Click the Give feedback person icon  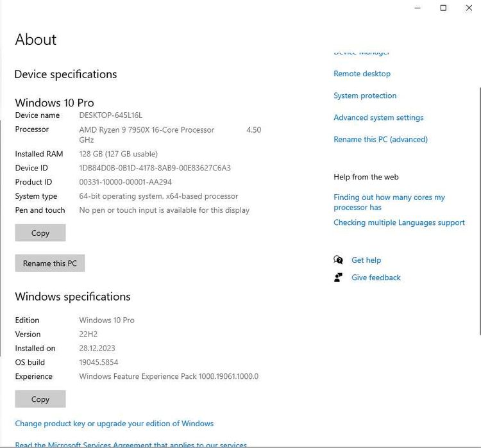(338, 278)
